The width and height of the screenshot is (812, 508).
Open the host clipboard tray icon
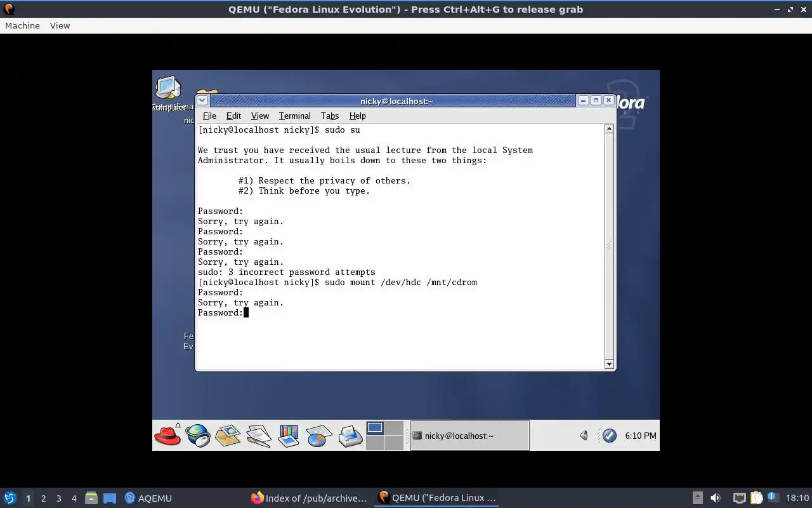coord(756,498)
